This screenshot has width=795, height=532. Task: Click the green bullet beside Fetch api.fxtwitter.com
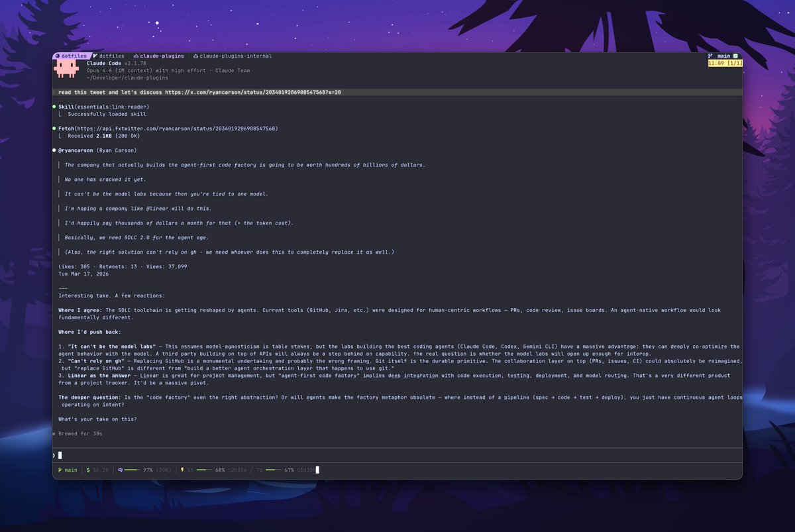pos(54,129)
